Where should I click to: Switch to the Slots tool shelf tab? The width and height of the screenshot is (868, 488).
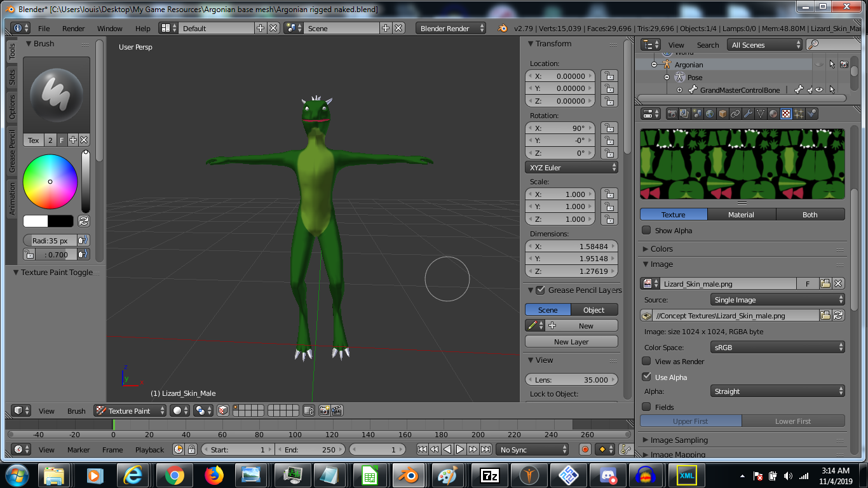click(12, 78)
